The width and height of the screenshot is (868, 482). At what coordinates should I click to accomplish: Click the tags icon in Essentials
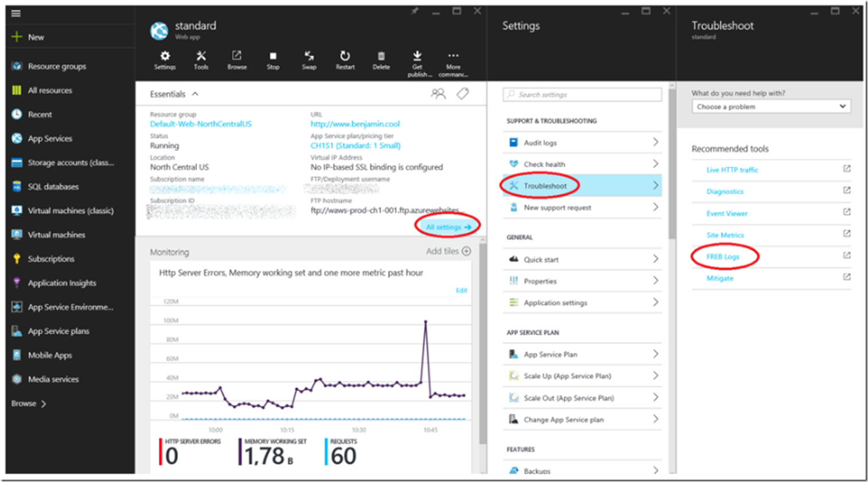coord(463,93)
